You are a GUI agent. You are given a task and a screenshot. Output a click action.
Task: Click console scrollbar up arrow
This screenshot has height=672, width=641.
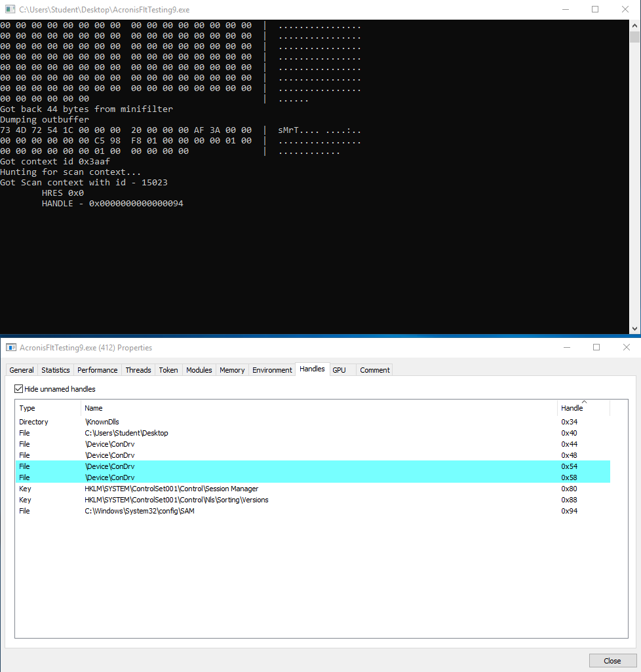pos(634,26)
